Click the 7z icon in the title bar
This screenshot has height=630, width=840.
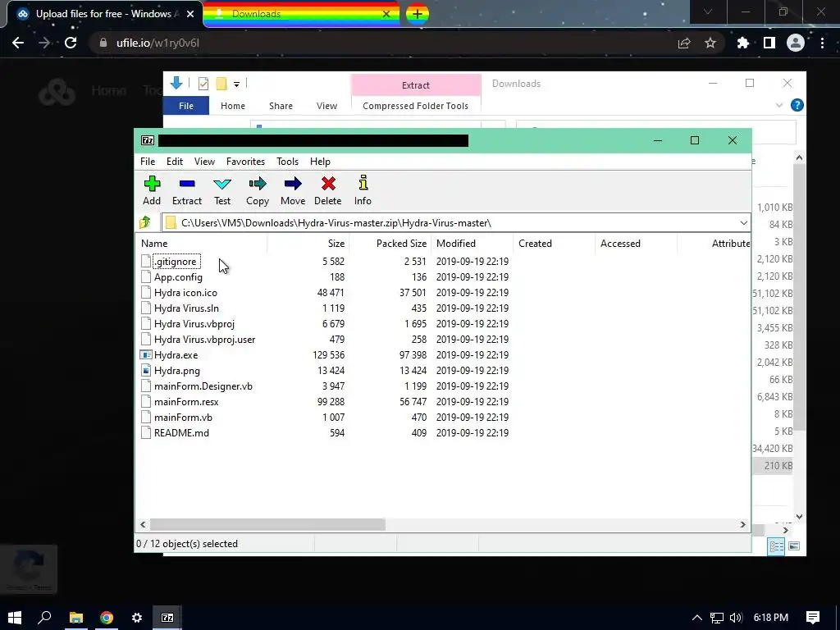point(148,140)
